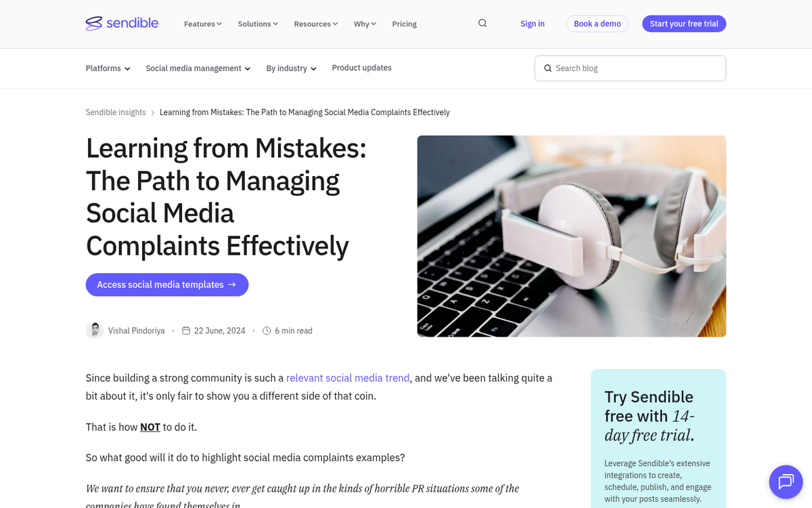Expand the Solutions dropdown menu
This screenshot has width=812, height=508.
(258, 24)
